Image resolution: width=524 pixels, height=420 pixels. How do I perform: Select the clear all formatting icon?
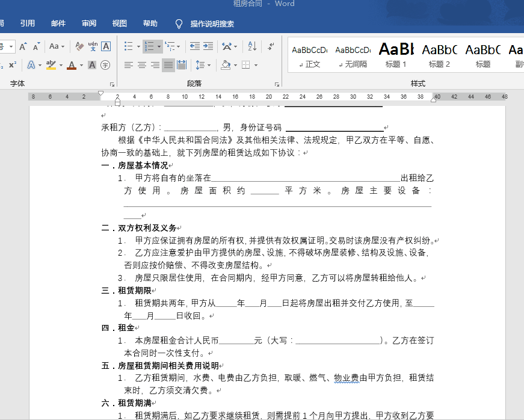tap(79, 46)
